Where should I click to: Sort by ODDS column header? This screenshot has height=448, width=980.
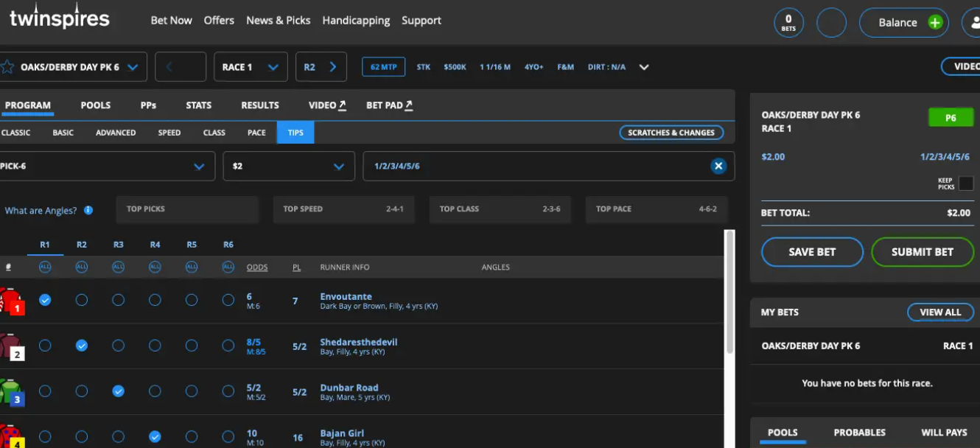tap(257, 267)
